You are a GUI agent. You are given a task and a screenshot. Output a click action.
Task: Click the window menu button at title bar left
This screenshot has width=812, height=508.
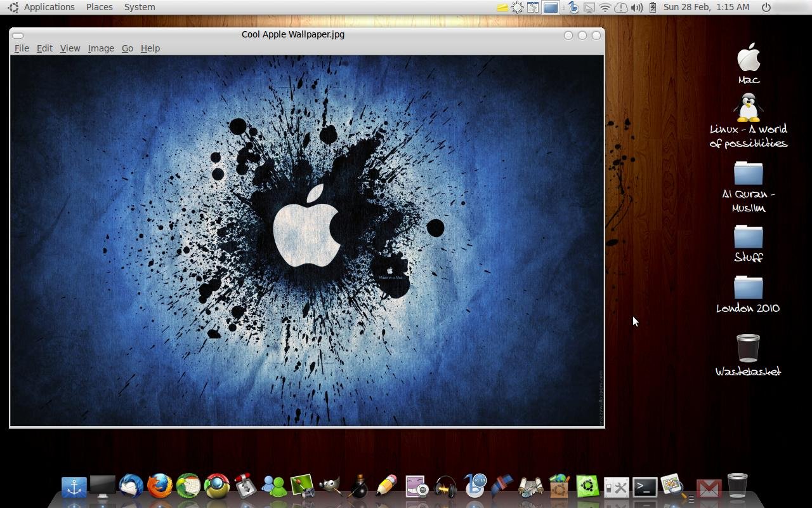click(x=18, y=36)
